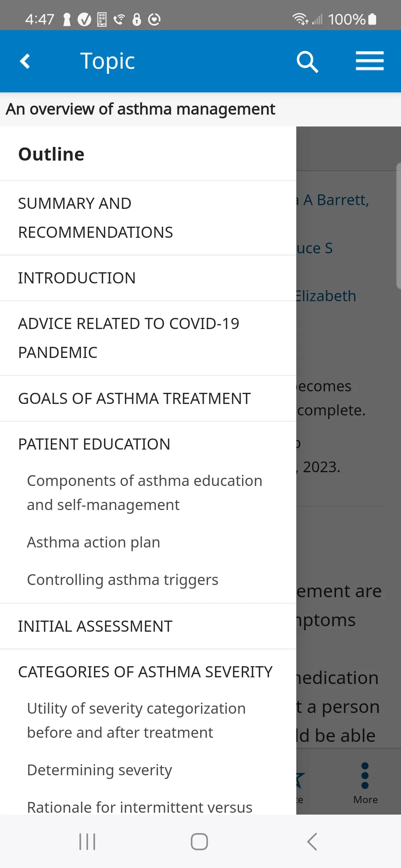Go to Asthma action plan

[x=94, y=542]
